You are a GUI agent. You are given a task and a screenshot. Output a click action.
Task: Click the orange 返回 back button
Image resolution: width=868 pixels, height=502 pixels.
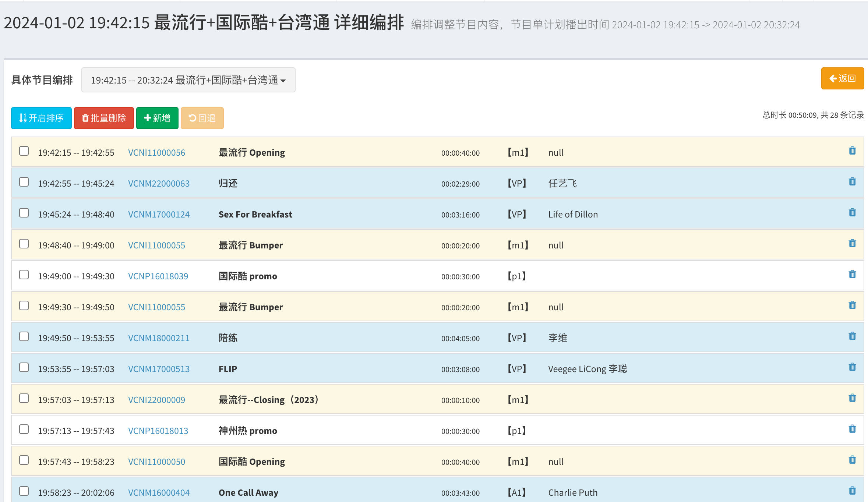pos(842,78)
